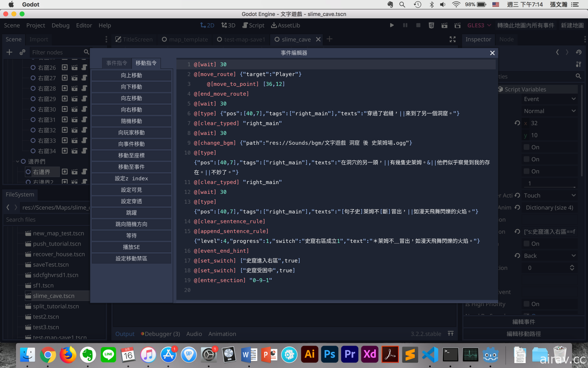This screenshot has height=368, width=588.
Task: Revert the Back property value
Action: click(x=517, y=256)
